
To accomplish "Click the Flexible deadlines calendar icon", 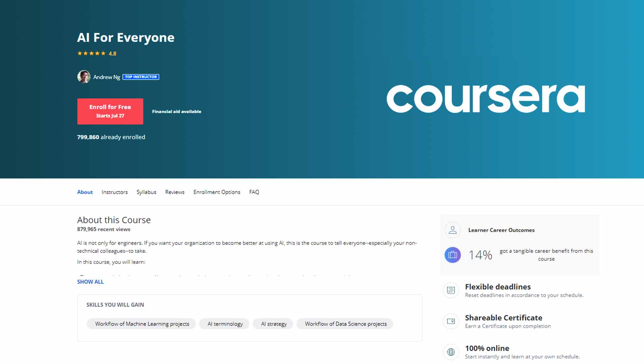I will point(451,290).
